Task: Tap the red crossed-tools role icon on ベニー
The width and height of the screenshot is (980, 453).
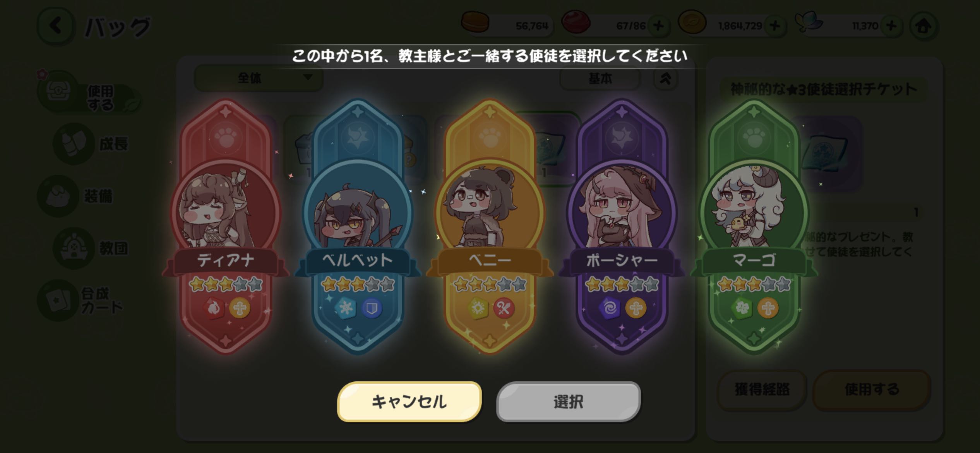Action: tap(504, 308)
